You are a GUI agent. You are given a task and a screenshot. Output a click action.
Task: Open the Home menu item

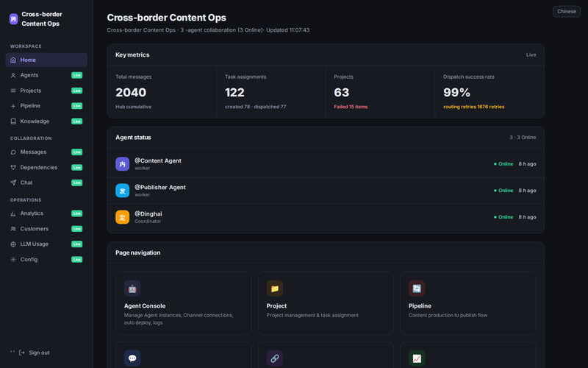(x=46, y=60)
